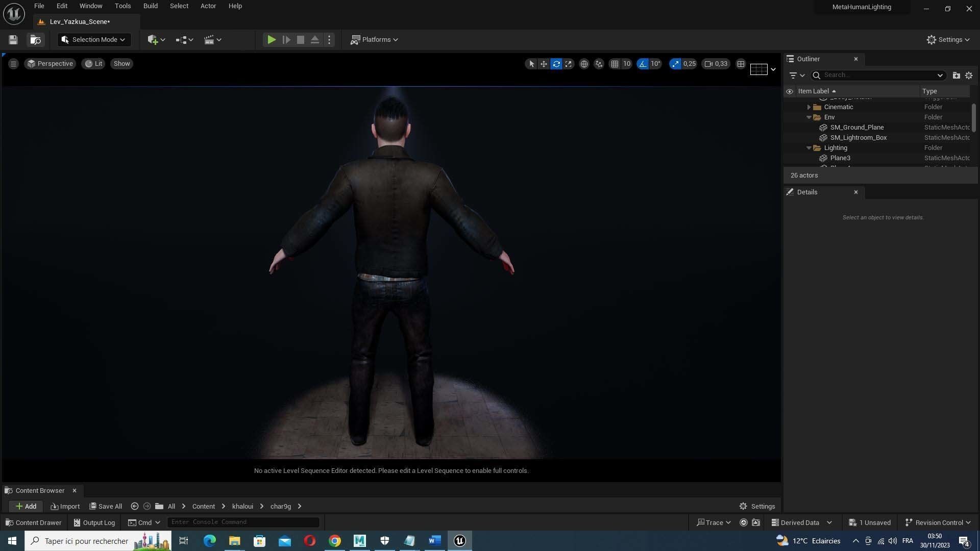
Task: Click Import in Content Browser
Action: [65, 506]
